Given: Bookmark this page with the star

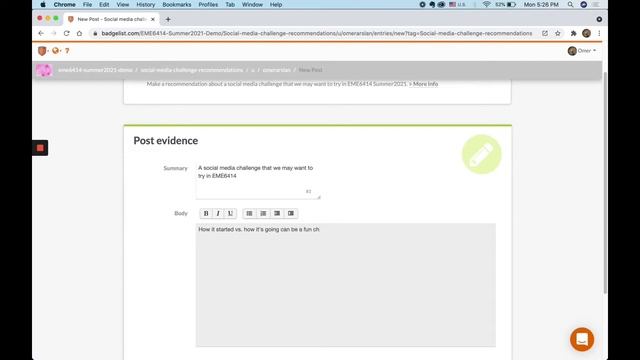Looking at the screenshot, I should (558, 33).
